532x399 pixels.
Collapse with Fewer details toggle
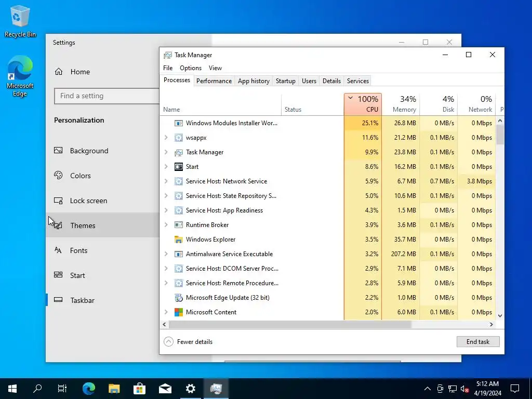pyautogui.click(x=188, y=342)
